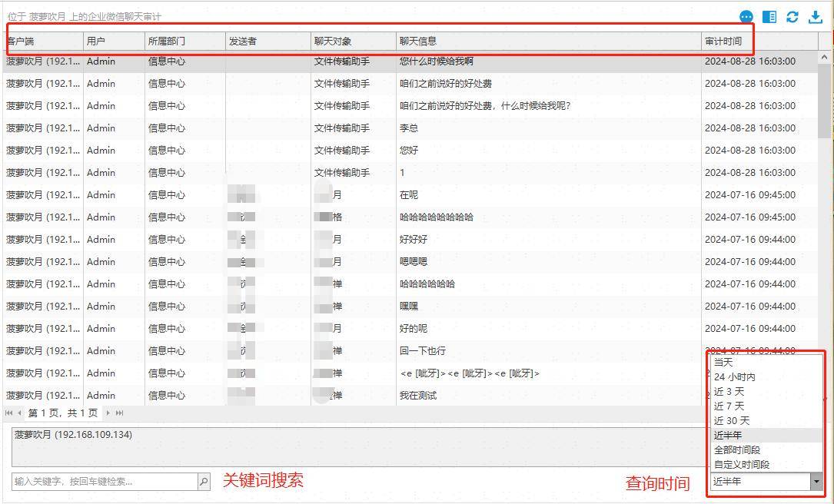Click the 聊天信息 column header
Screen dimensions: 834x504
click(x=417, y=41)
